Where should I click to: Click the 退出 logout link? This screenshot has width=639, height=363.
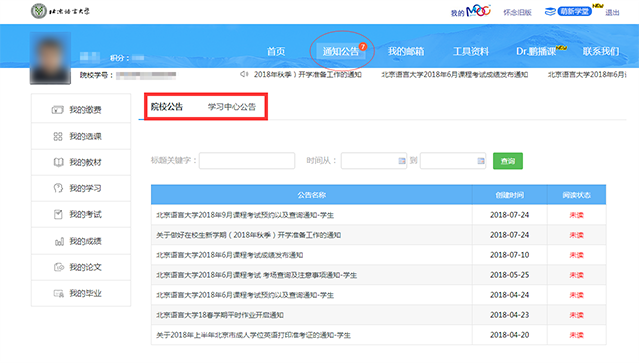click(x=612, y=13)
